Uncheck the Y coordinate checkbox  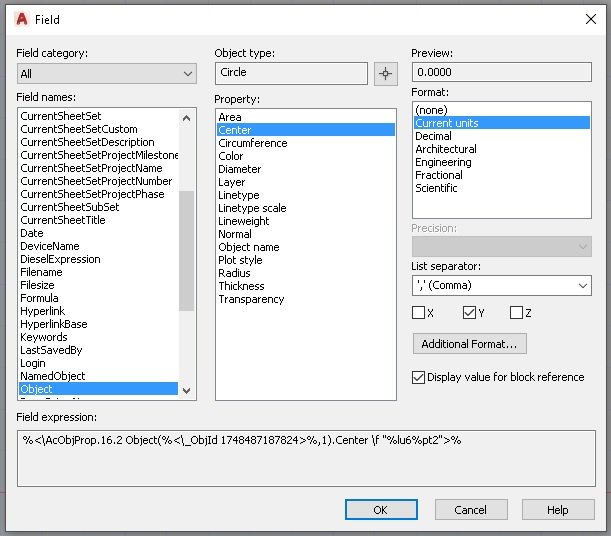click(469, 313)
